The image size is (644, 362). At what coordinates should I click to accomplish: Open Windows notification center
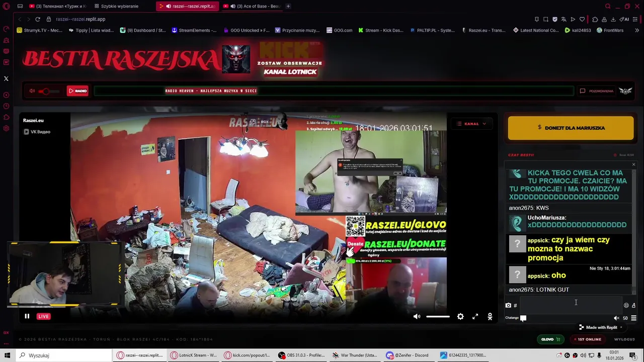tap(632, 355)
